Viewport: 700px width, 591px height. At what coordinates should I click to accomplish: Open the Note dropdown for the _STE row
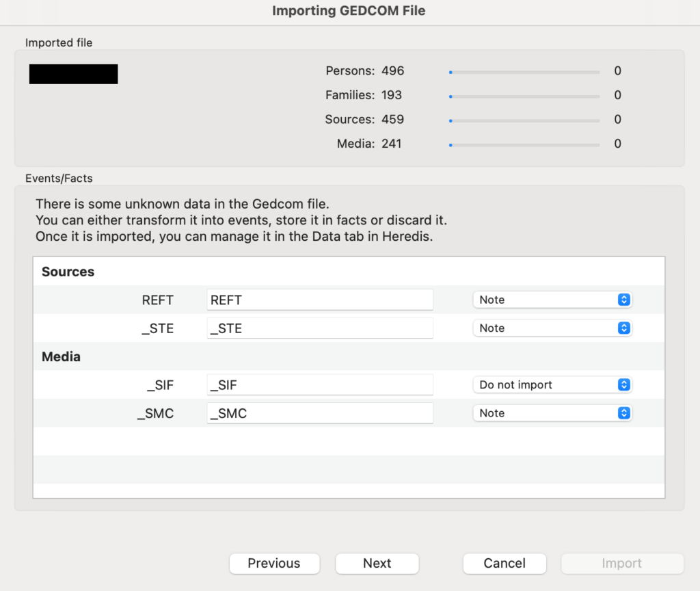click(x=552, y=328)
